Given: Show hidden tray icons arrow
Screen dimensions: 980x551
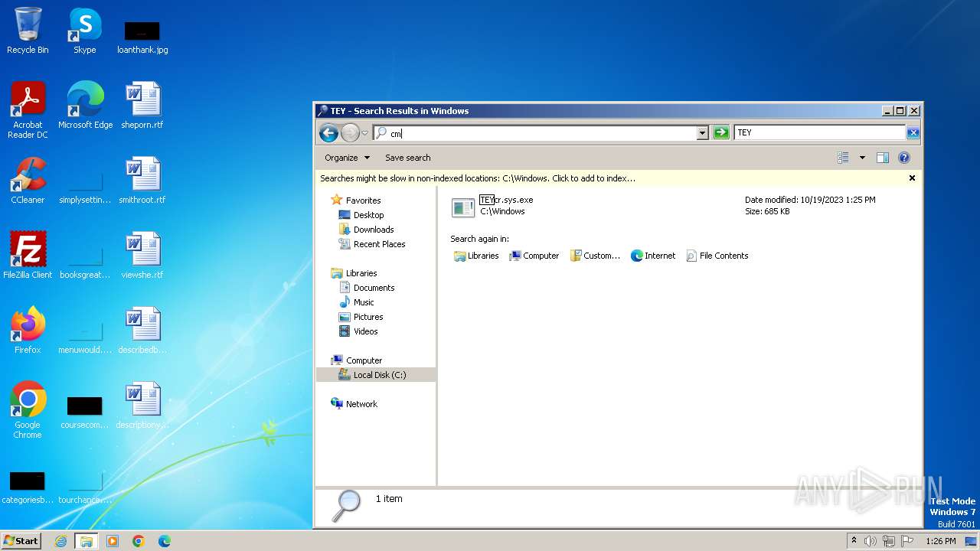Looking at the screenshot, I should pyautogui.click(x=854, y=541).
